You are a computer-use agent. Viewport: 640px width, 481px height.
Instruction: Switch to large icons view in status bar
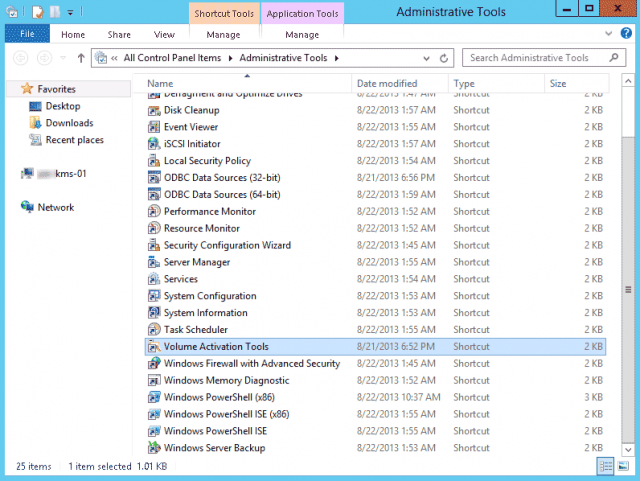pyautogui.click(x=624, y=467)
